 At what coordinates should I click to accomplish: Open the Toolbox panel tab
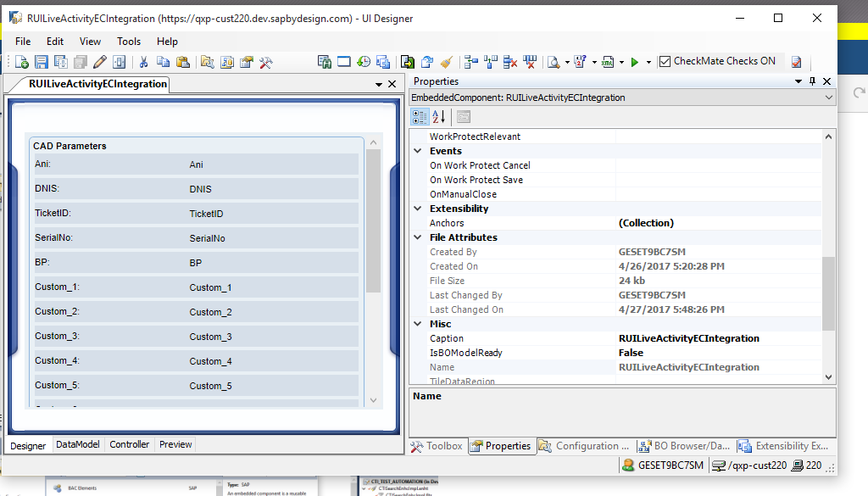pos(437,446)
